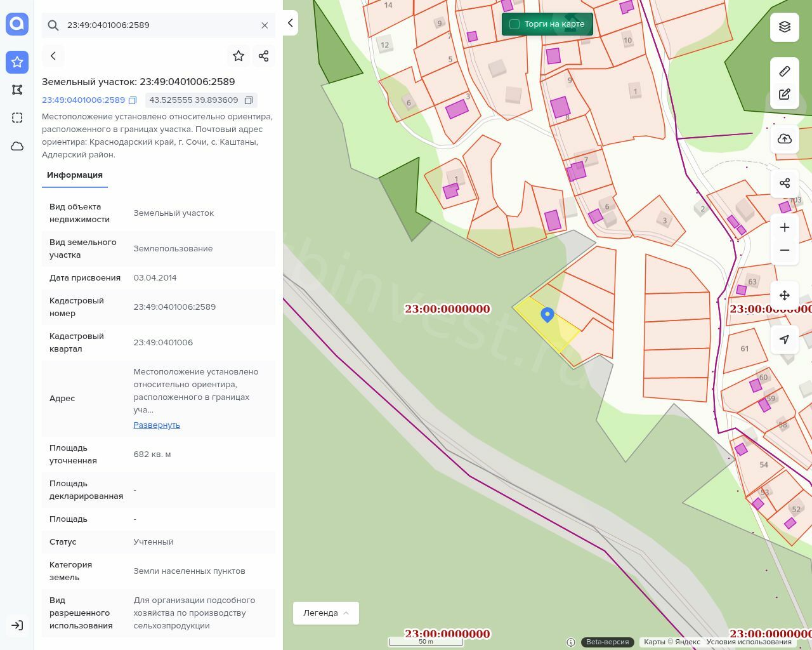Expand the Легенда panel
The height and width of the screenshot is (650, 812).
325,613
